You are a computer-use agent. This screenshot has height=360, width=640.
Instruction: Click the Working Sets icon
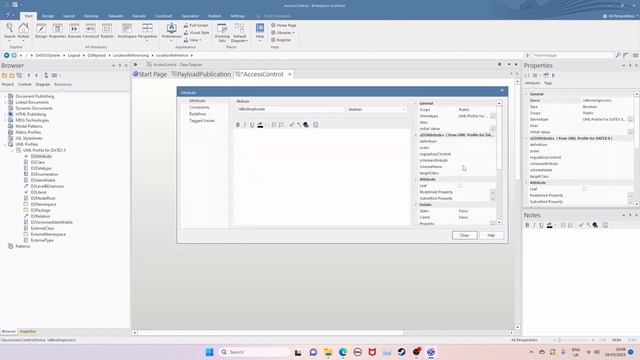222,33
